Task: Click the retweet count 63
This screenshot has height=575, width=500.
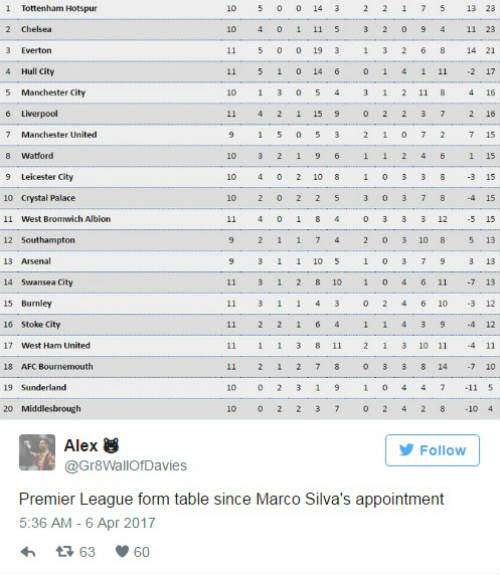Action: (x=87, y=552)
